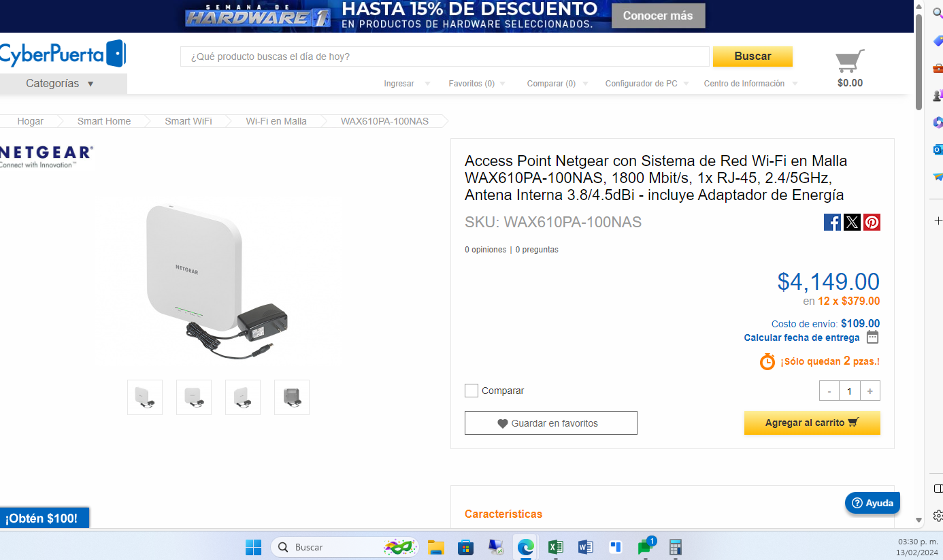943x560 pixels.
Task: Open the Ayuda help button
Action: (x=872, y=503)
